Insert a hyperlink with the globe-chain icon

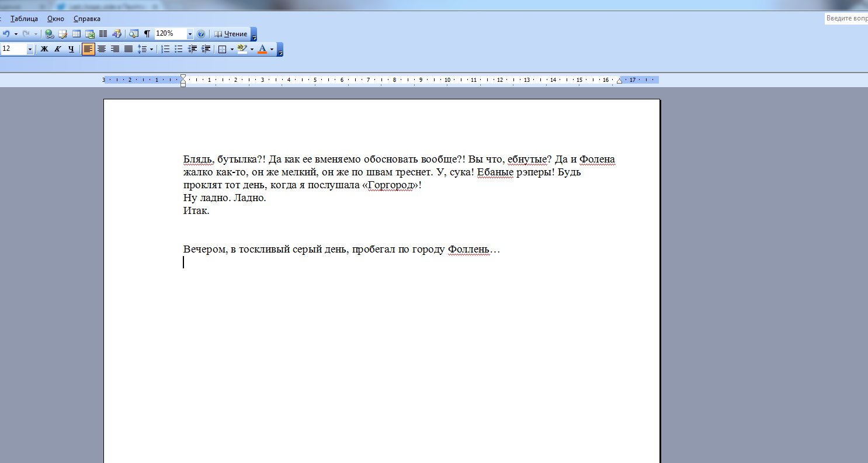50,34
